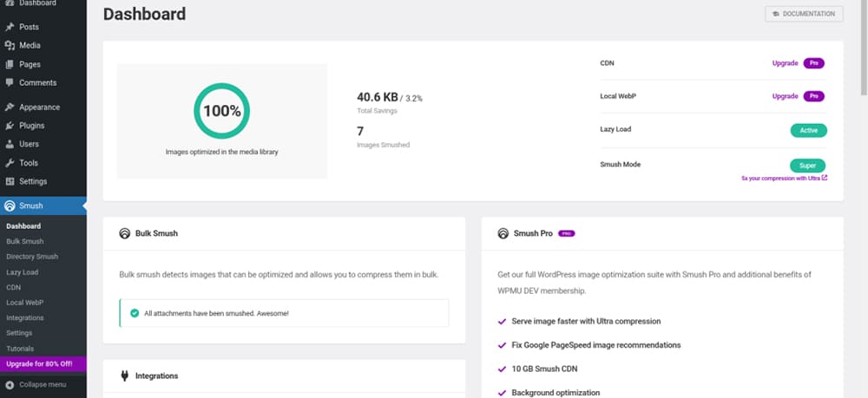Click Upgrade link for Local WebP
Screen dimensions: 868x398
[785, 97]
